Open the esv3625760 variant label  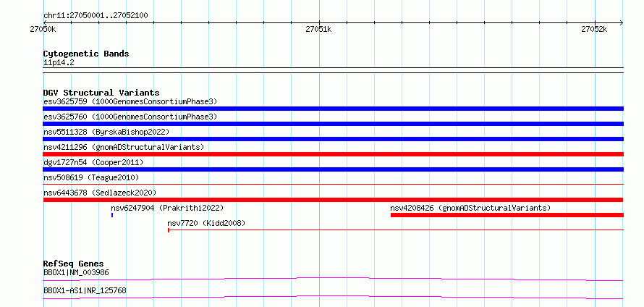(130, 117)
